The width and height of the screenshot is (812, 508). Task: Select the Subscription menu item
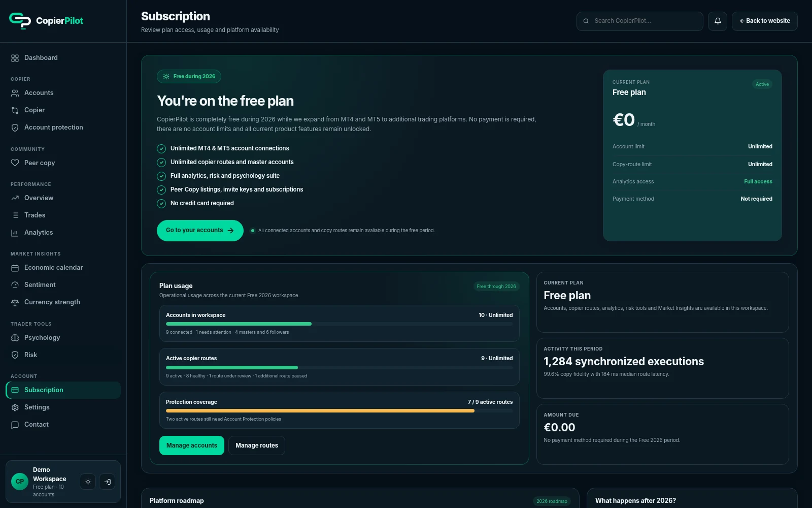[63, 390]
